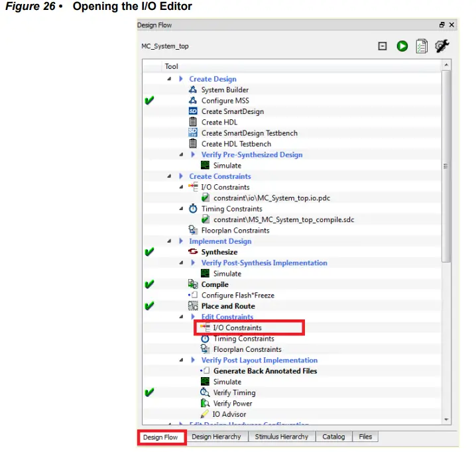This screenshot has width=476, height=452.
Task: Select constraint\io\MC_System_top.io.pdc file row
Action: (x=272, y=198)
